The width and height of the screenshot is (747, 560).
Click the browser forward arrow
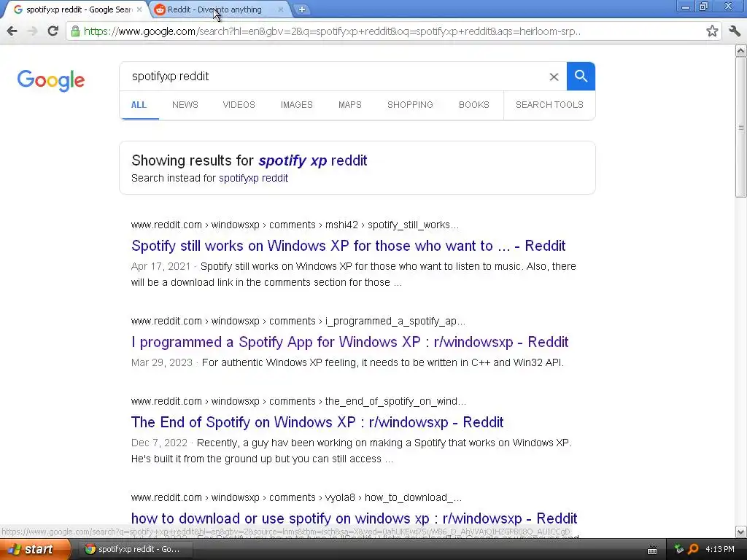point(32,31)
